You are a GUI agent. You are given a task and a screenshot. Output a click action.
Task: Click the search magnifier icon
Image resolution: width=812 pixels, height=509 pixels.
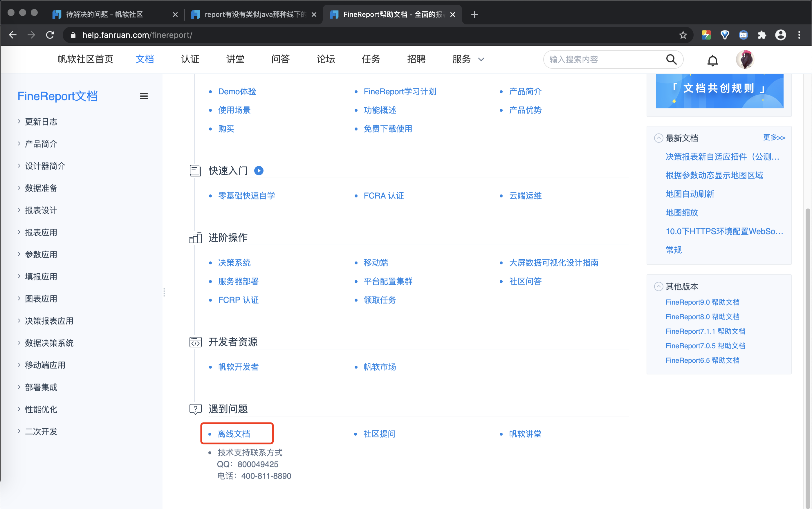[671, 59]
